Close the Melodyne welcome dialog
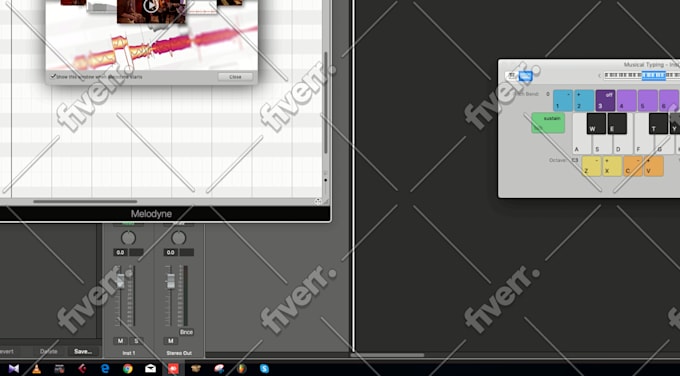 (235, 77)
